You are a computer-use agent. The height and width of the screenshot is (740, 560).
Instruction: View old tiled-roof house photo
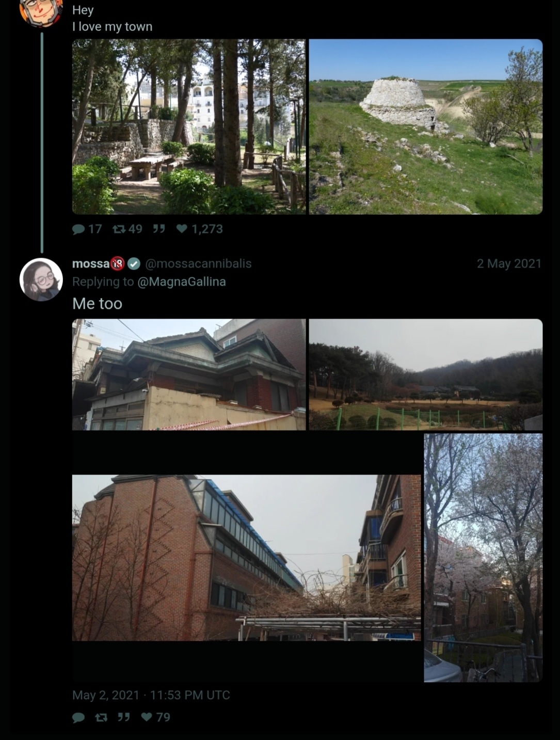pyautogui.click(x=189, y=374)
